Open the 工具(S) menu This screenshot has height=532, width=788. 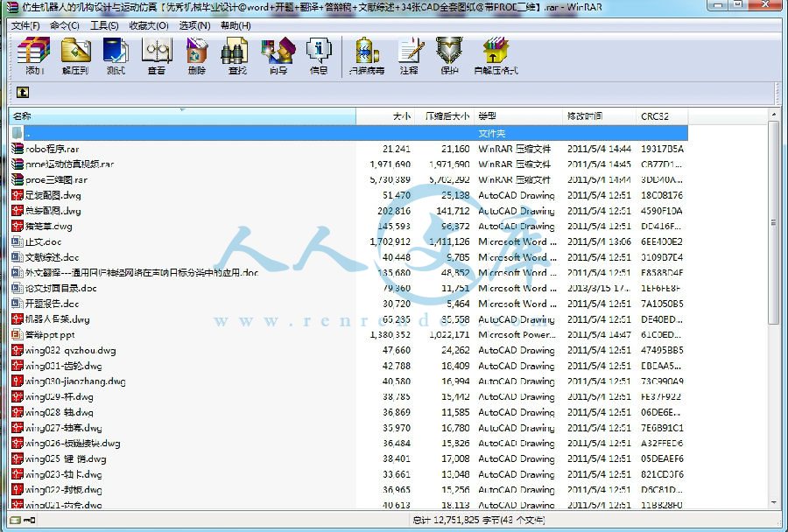[104, 25]
